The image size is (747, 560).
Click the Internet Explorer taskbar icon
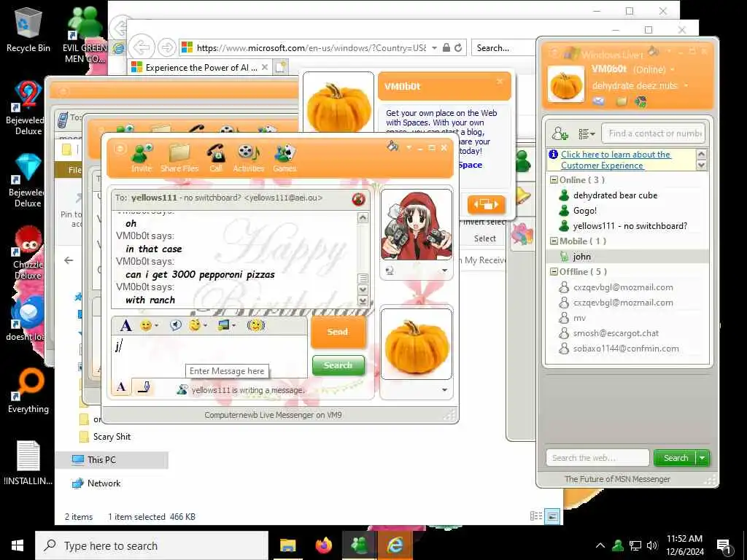coord(395,545)
